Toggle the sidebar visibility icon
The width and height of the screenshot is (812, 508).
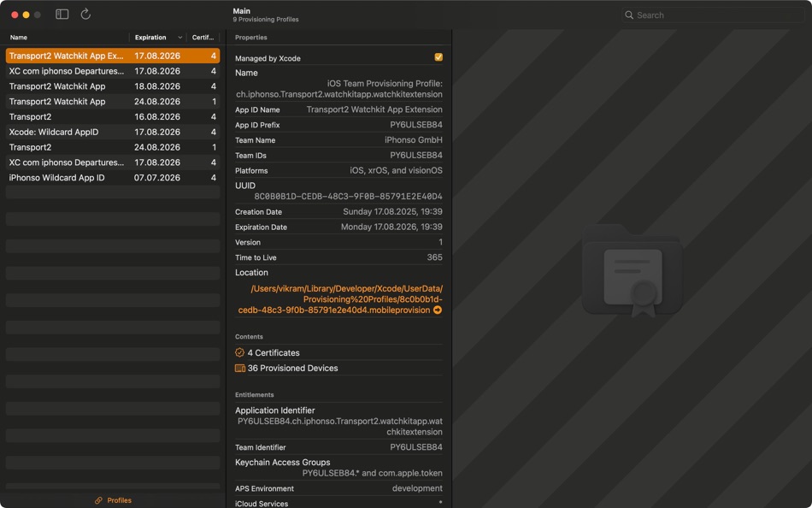point(62,14)
